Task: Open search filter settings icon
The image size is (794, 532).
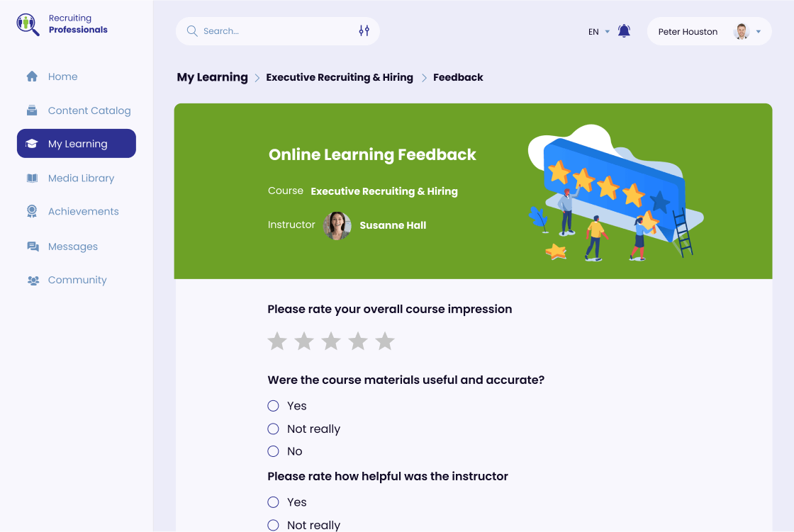Action: coord(364,31)
